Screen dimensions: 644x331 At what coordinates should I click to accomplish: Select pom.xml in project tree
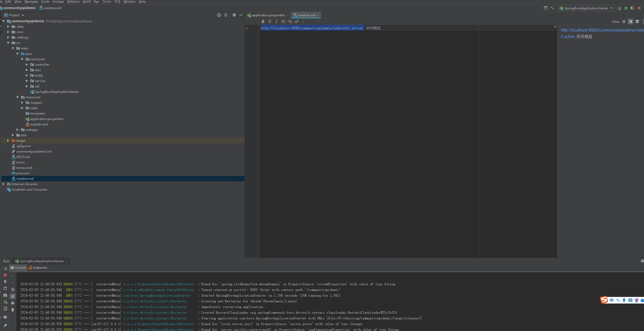[x=23, y=173]
